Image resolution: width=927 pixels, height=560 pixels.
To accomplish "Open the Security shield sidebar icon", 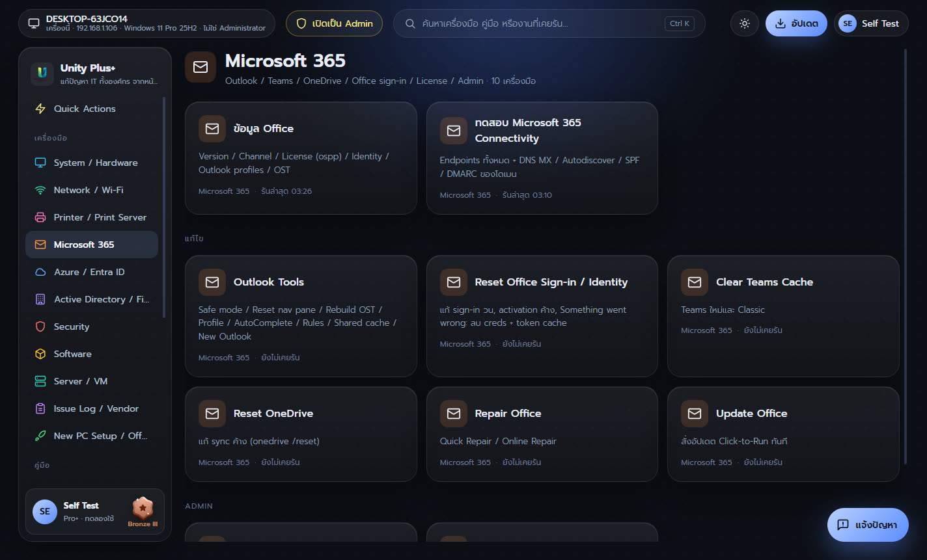I will coord(40,327).
